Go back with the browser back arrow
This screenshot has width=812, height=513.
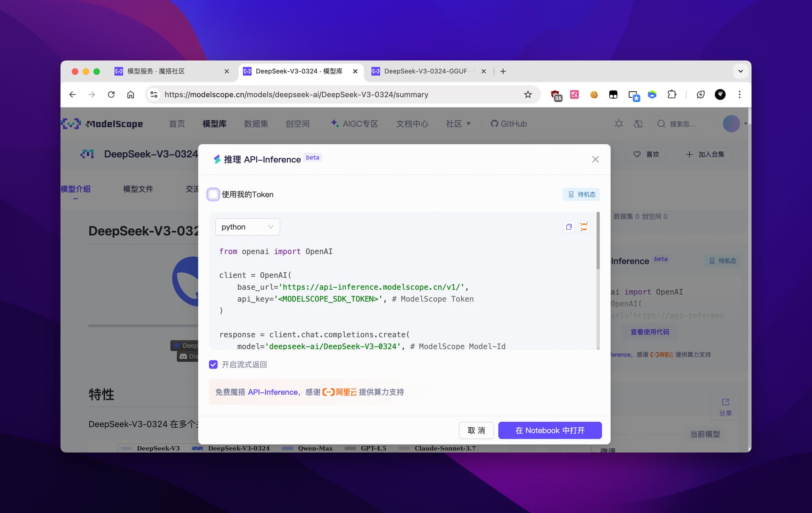coord(72,95)
